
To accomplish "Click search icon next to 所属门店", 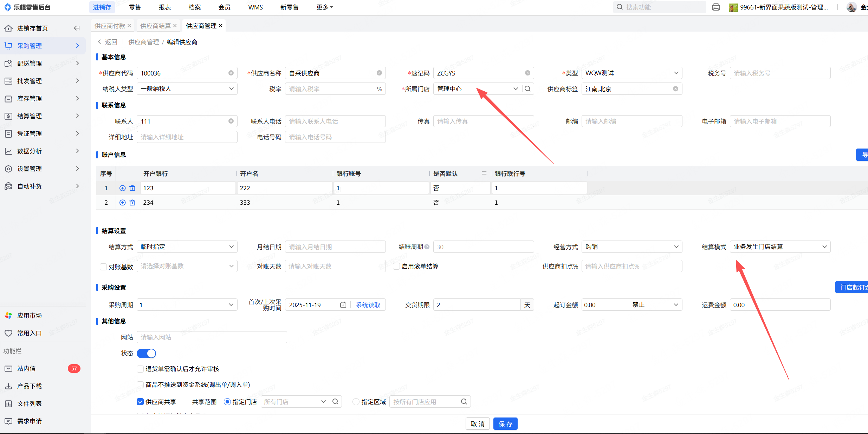I will click(527, 89).
